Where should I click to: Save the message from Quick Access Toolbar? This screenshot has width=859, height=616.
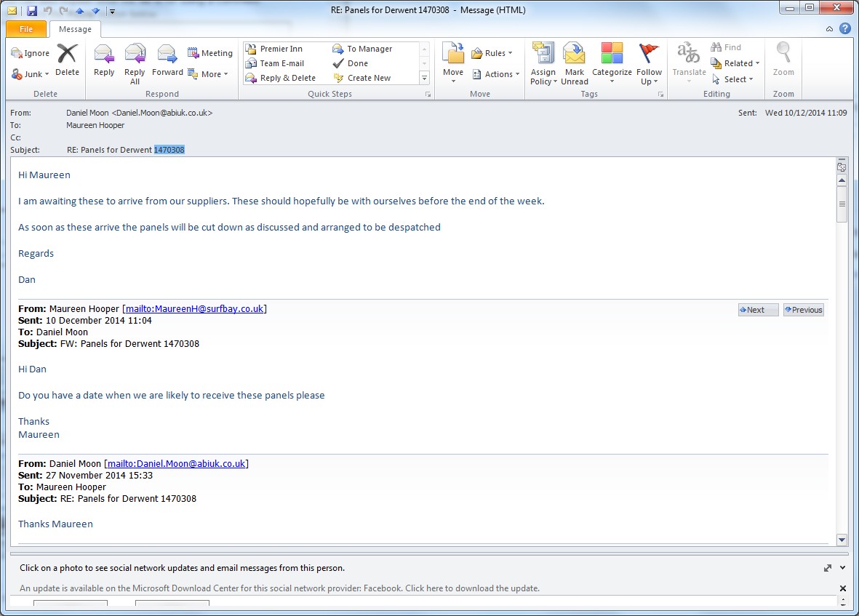pyautogui.click(x=32, y=10)
